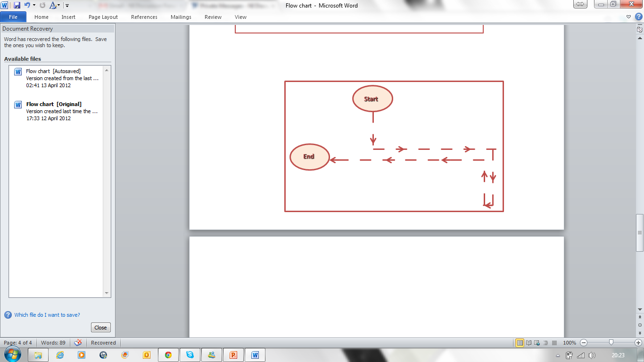This screenshot has width=644, height=362.
Task: Switch to the Insert ribbon tab
Action: point(68,17)
